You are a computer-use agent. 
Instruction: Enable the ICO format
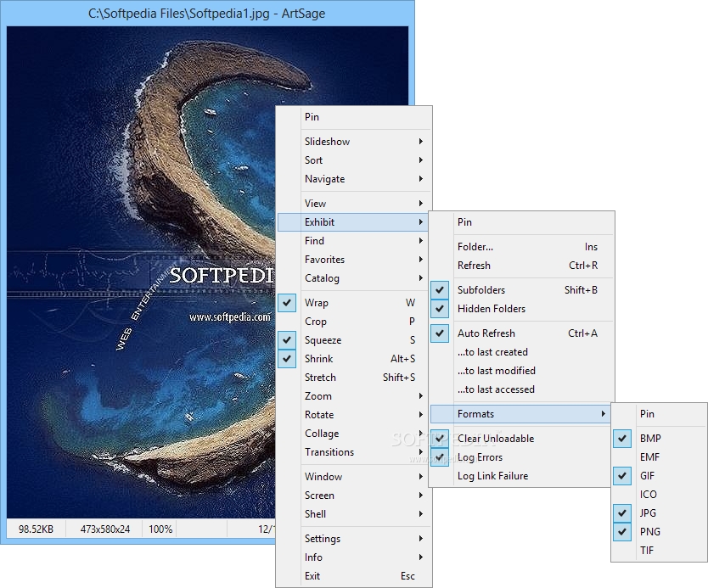pyautogui.click(x=659, y=495)
